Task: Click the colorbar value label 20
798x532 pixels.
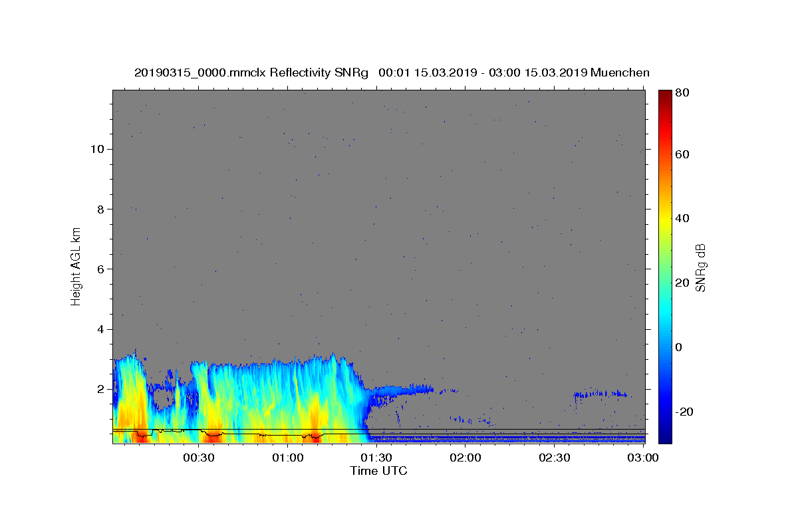Action: tap(684, 283)
